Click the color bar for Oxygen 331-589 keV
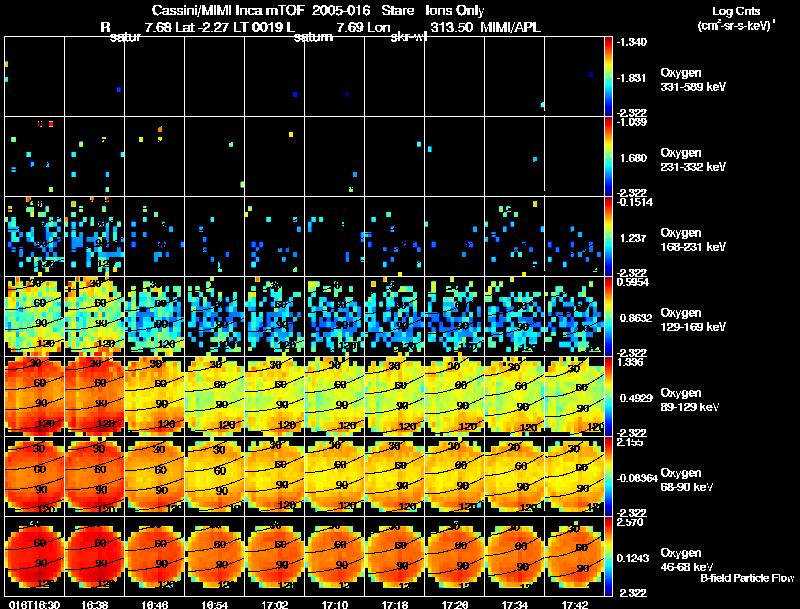 (x=610, y=75)
